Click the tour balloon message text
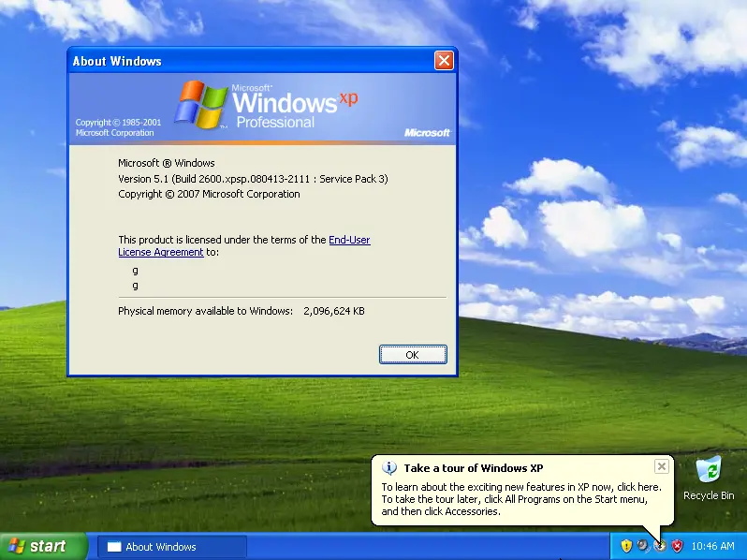The height and width of the screenshot is (560, 747). click(x=521, y=499)
